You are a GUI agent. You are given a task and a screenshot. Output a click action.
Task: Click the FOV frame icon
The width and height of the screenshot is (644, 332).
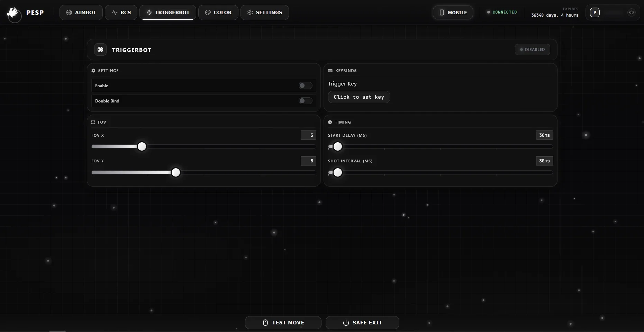[x=93, y=122]
